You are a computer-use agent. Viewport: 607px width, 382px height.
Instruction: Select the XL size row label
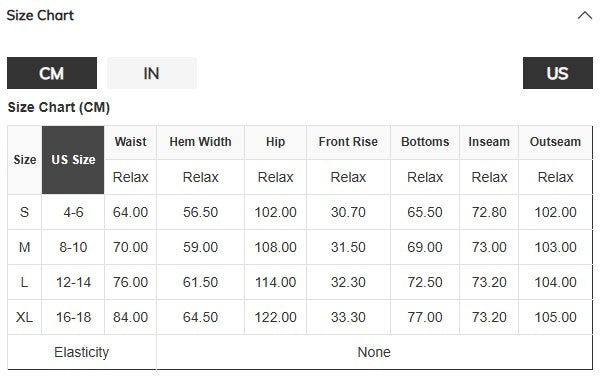(x=24, y=317)
